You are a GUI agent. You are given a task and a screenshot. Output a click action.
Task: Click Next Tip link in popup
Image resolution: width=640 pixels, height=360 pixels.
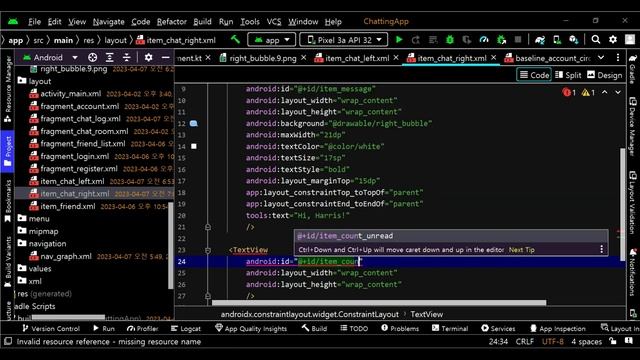coord(521,250)
